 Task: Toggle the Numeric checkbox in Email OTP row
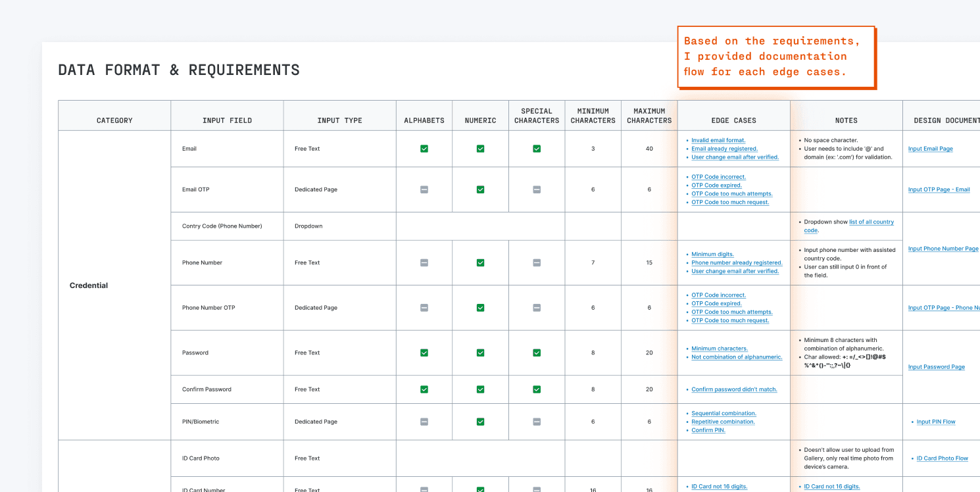(x=480, y=189)
